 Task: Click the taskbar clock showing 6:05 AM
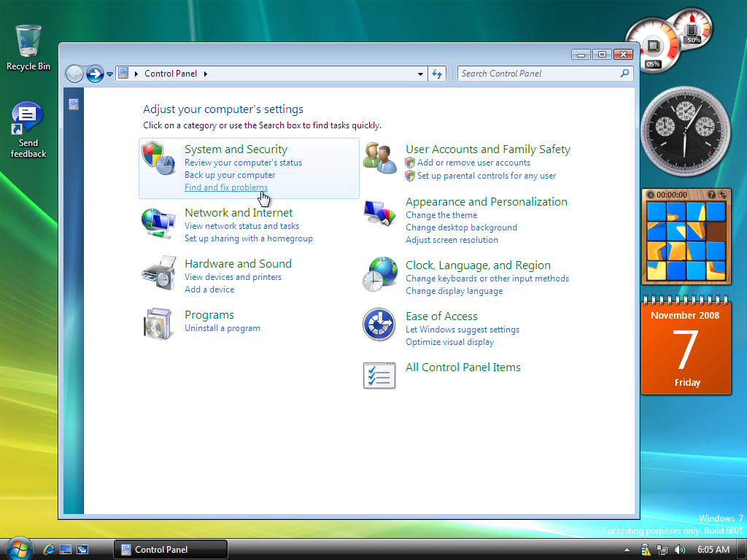[713, 550]
